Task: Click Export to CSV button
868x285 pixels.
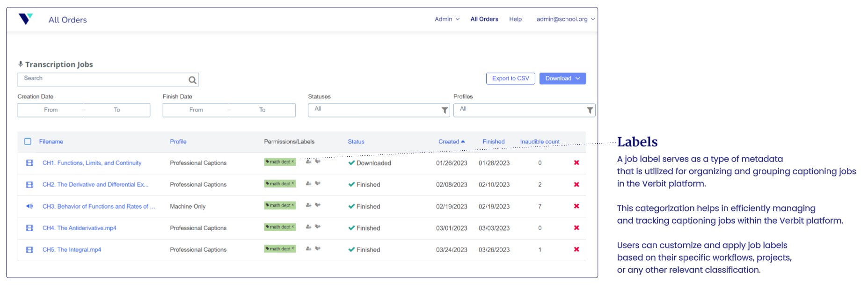Action: coord(510,79)
